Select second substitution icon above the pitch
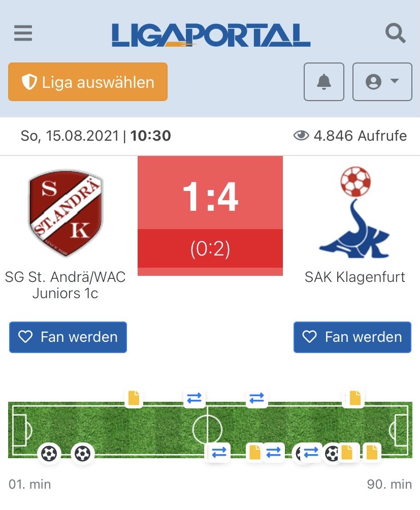Image resolution: width=420 pixels, height=510 pixels. pos(257,398)
